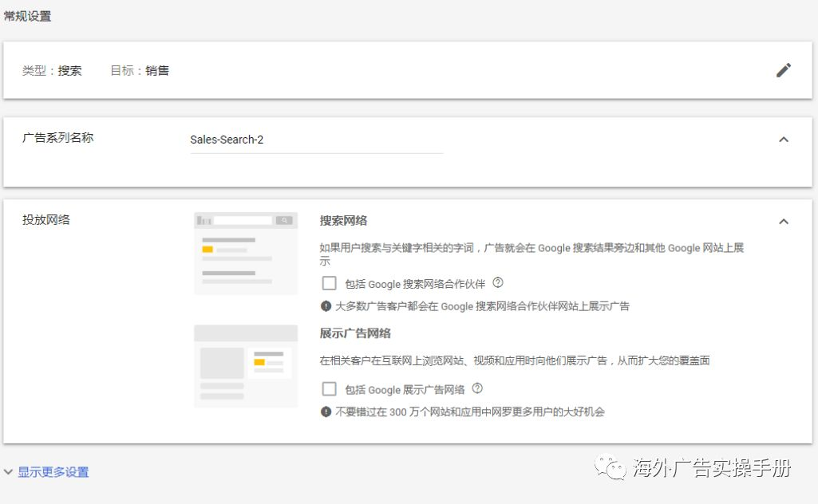Click the pencil edit icon for campaign type
Screen dimensions: 818x504
pyautogui.click(x=783, y=70)
